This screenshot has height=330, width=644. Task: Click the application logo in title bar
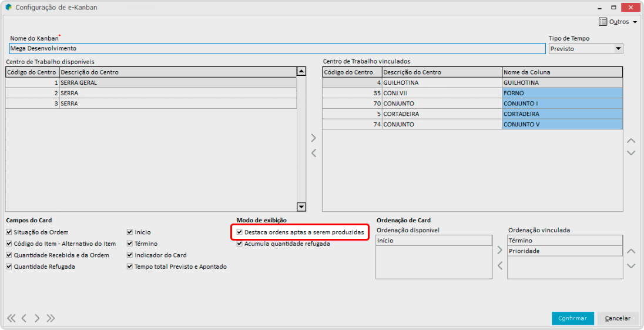coord(8,7)
